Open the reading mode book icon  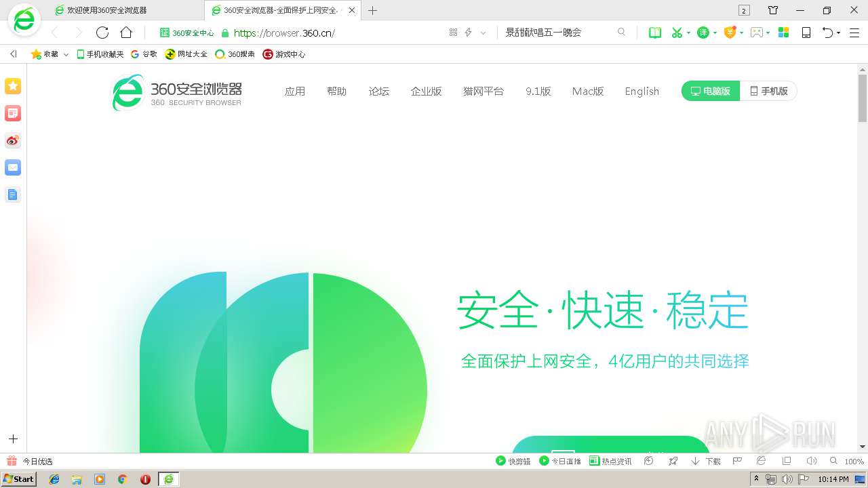pos(655,33)
